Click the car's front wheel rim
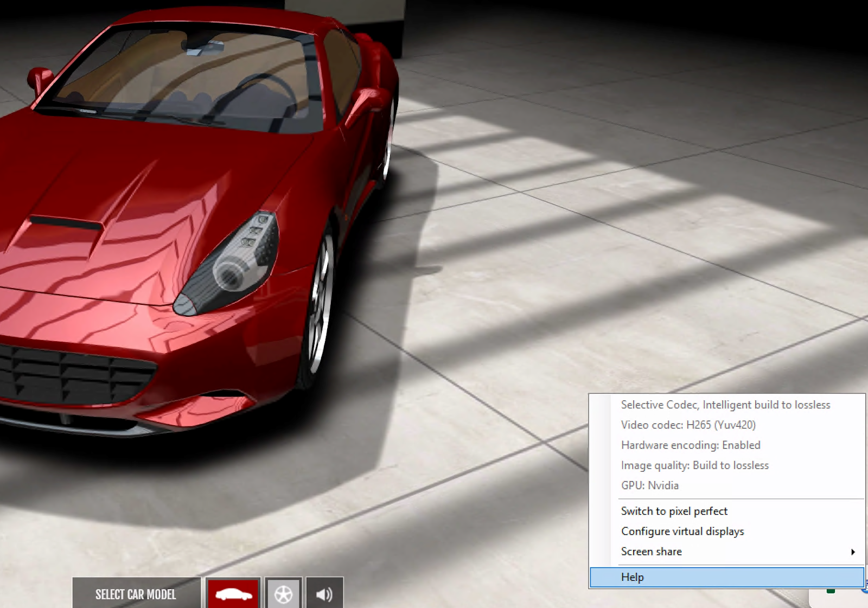 (x=321, y=304)
